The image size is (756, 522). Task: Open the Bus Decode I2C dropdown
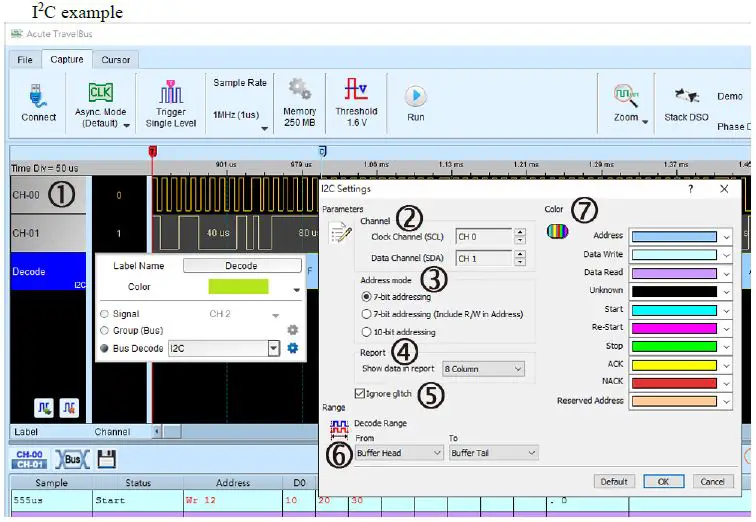pyautogui.click(x=273, y=348)
